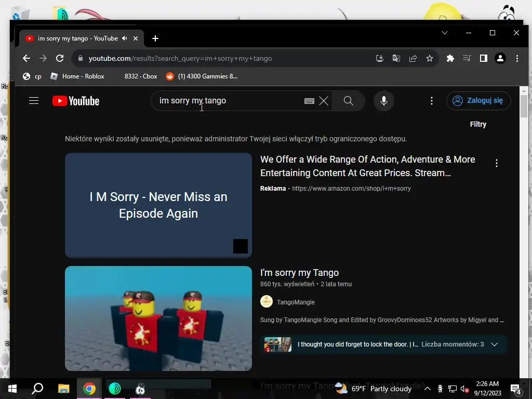Open the Google Translate page icon

point(396,58)
